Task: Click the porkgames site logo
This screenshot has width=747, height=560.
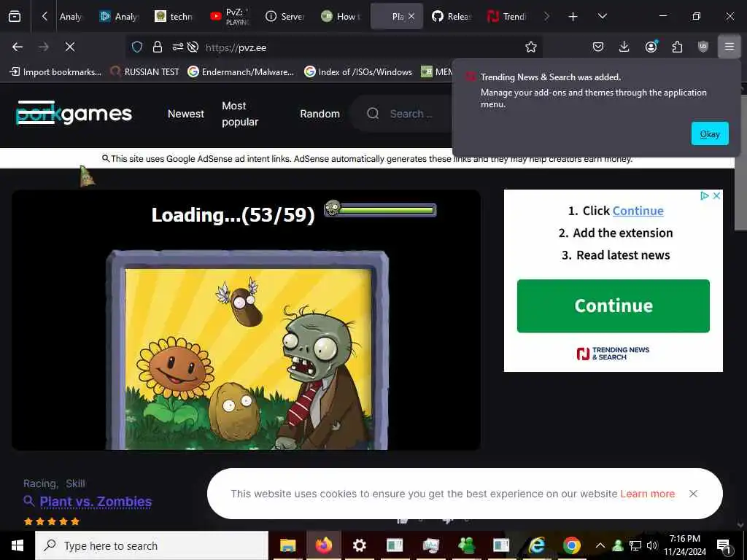Action: 74,113
